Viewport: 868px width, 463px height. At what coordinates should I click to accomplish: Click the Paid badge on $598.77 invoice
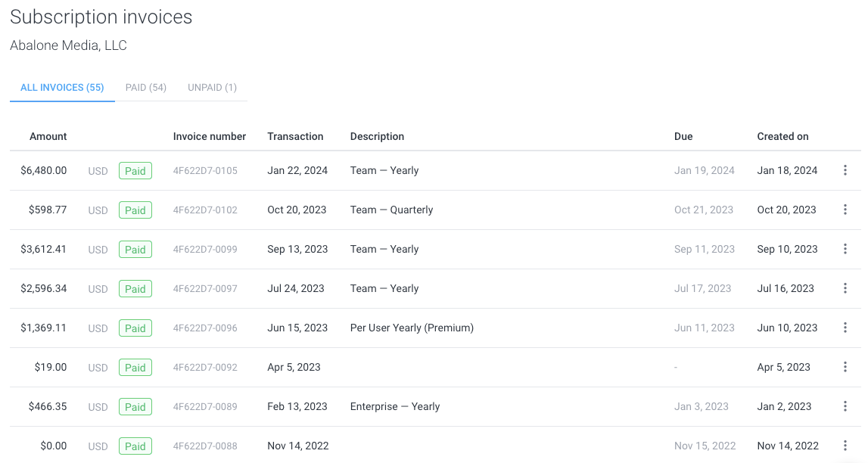coord(135,210)
